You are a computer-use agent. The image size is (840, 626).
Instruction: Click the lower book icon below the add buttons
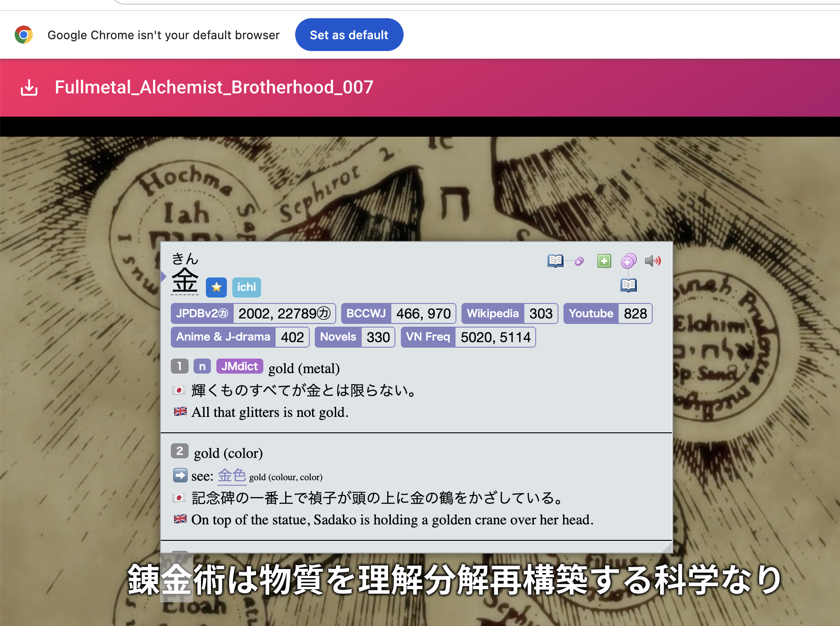629,286
